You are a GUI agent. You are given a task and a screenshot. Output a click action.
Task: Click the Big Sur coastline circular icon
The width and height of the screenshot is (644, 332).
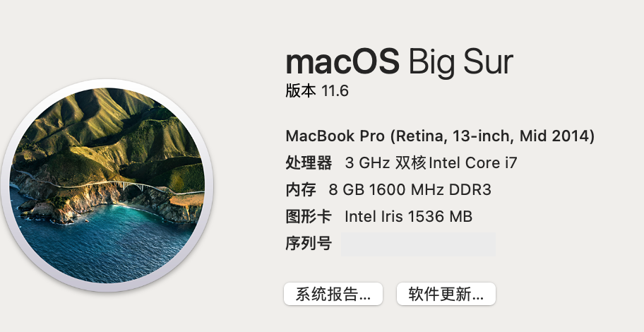[x=107, y=186]
